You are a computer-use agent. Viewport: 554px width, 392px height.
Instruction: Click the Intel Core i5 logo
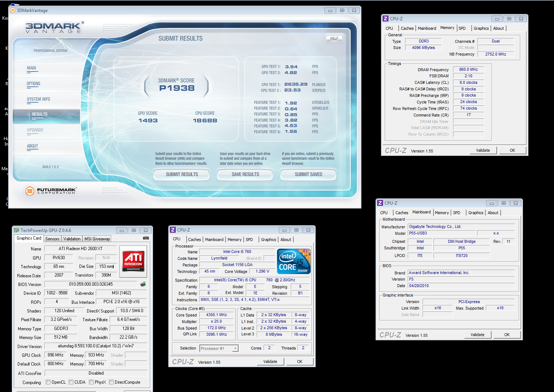point(294,261)
